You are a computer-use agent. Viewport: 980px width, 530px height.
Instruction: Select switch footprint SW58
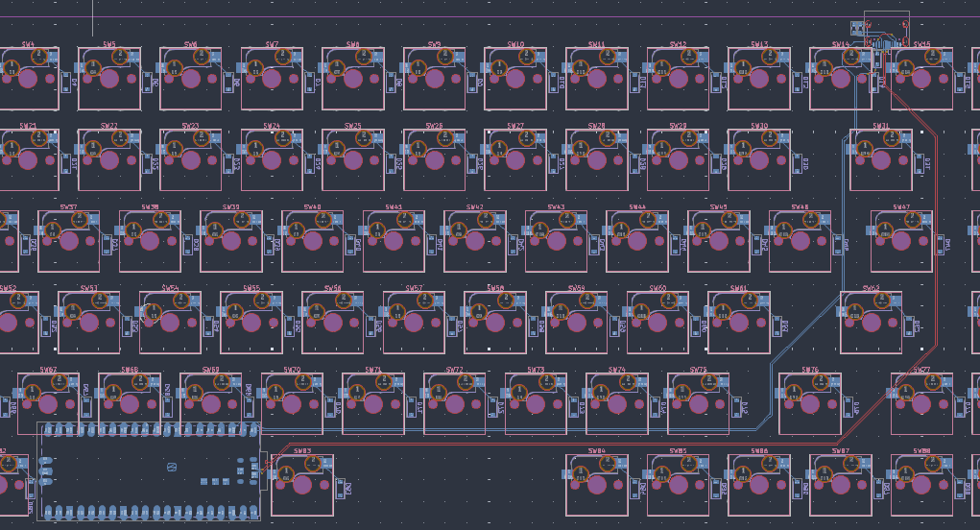click(495, 323)
